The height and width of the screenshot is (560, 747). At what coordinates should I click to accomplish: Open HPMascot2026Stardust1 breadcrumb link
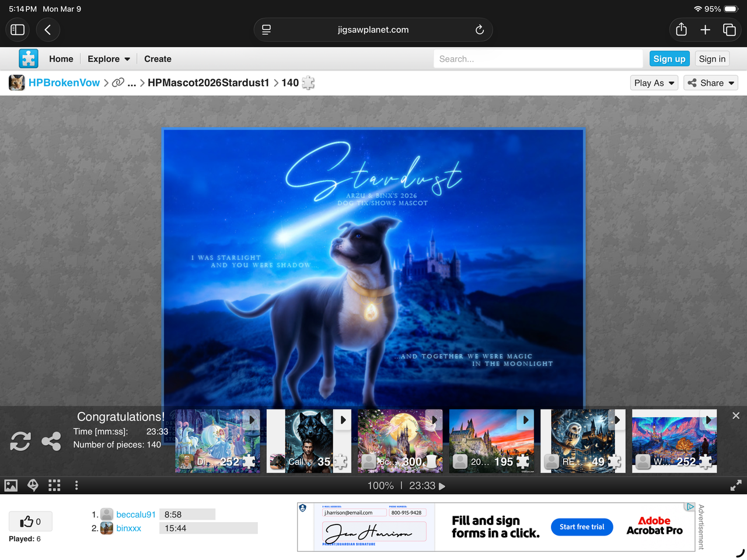click(208, 83)
